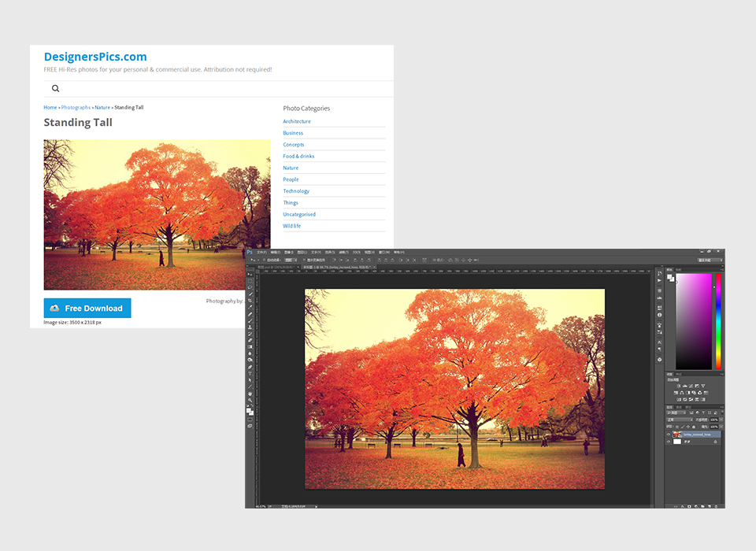Select the Move tool in Photoshop toolbar
The width and height of the screenshot is (756, 551).
coord(250,274)
